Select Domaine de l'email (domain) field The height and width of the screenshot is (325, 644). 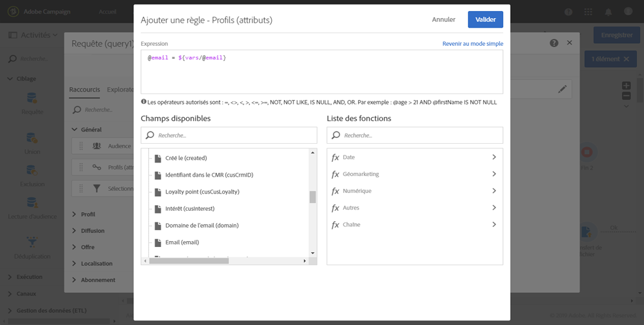point(201,226)
